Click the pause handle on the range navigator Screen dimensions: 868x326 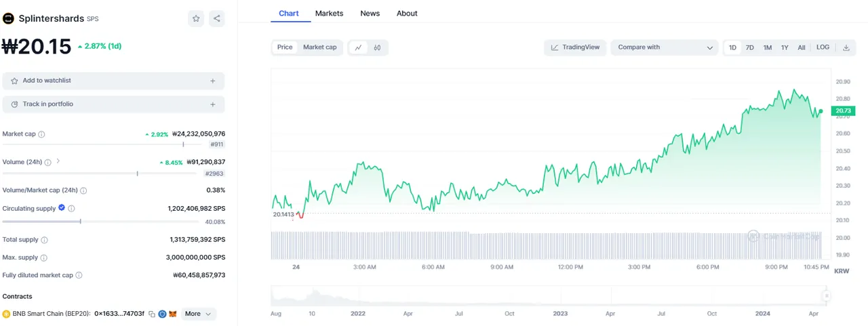tap(827, 296)
